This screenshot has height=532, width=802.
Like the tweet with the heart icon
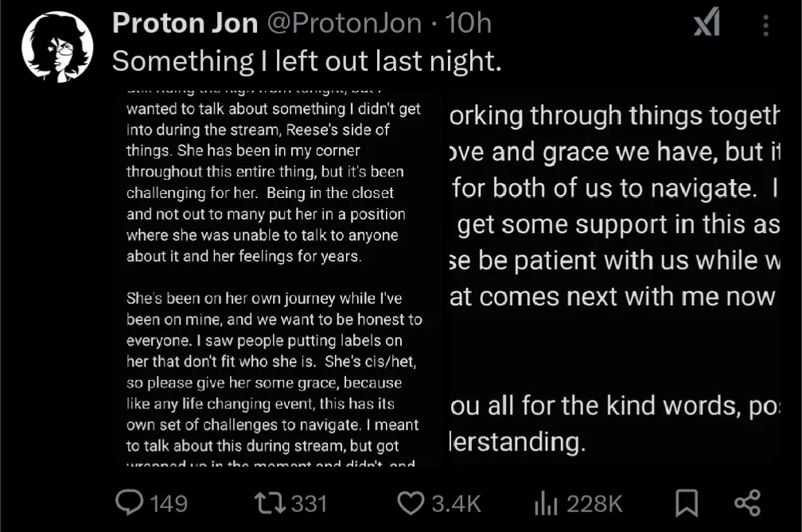tap(411, 503)
